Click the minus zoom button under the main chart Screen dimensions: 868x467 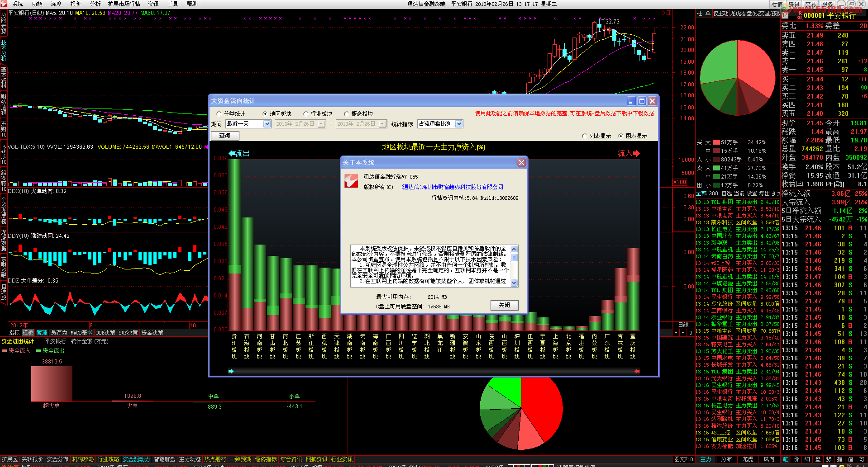[683, 333]
